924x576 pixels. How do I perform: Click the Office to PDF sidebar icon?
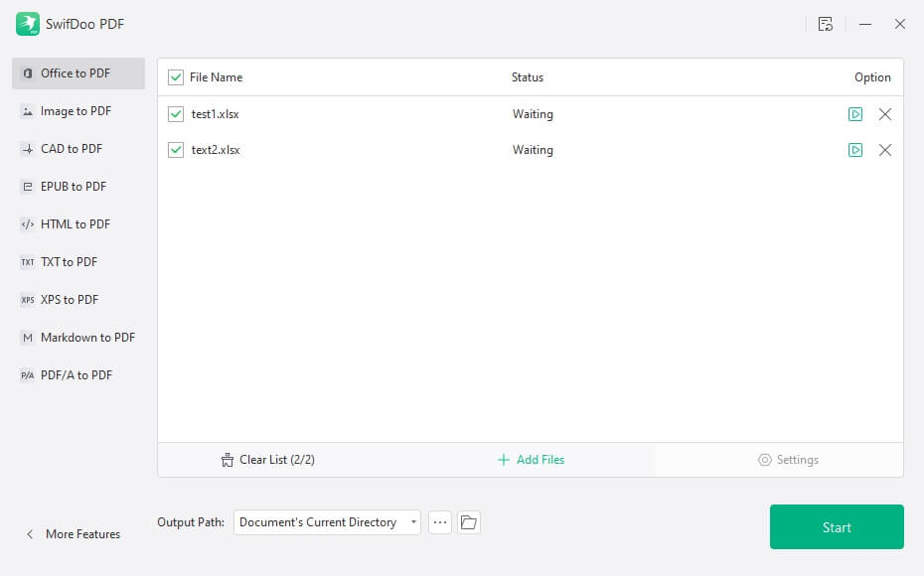point(27,73)
